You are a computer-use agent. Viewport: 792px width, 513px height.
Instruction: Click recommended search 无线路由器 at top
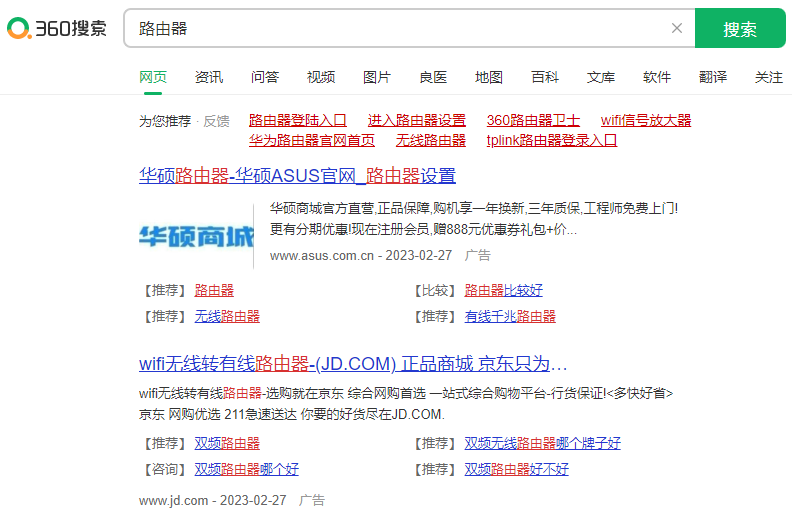click(431, 140)
